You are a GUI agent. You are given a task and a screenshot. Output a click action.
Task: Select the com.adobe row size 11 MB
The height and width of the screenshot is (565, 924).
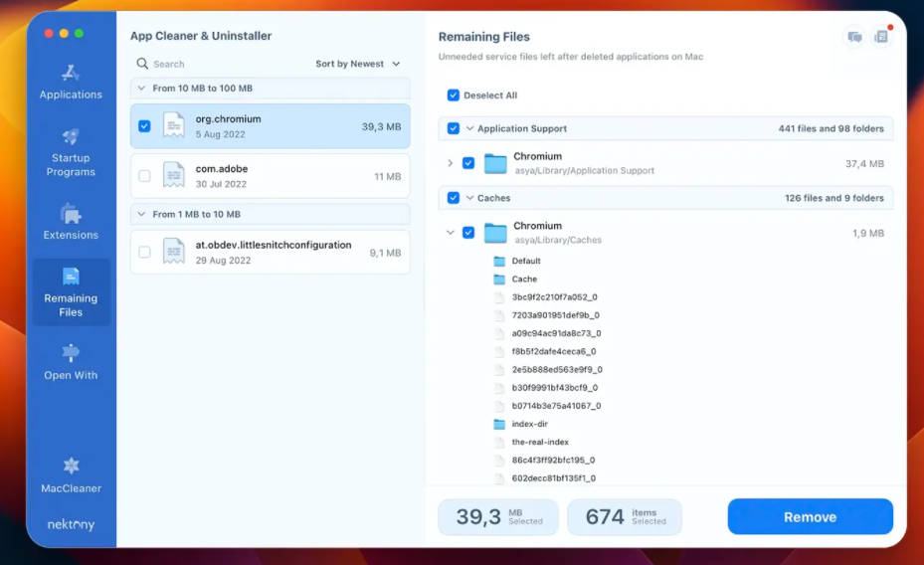[387, 177]
